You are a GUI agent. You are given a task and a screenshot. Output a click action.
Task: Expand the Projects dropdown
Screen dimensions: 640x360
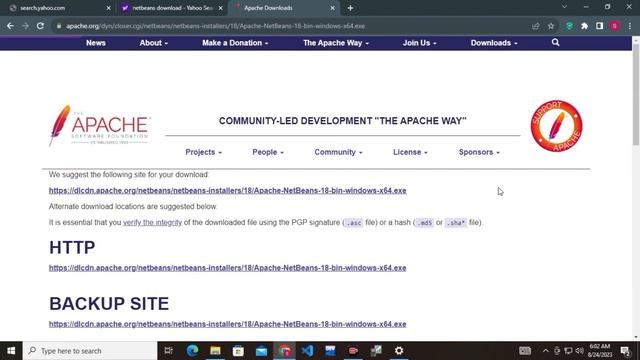(203, 152)
